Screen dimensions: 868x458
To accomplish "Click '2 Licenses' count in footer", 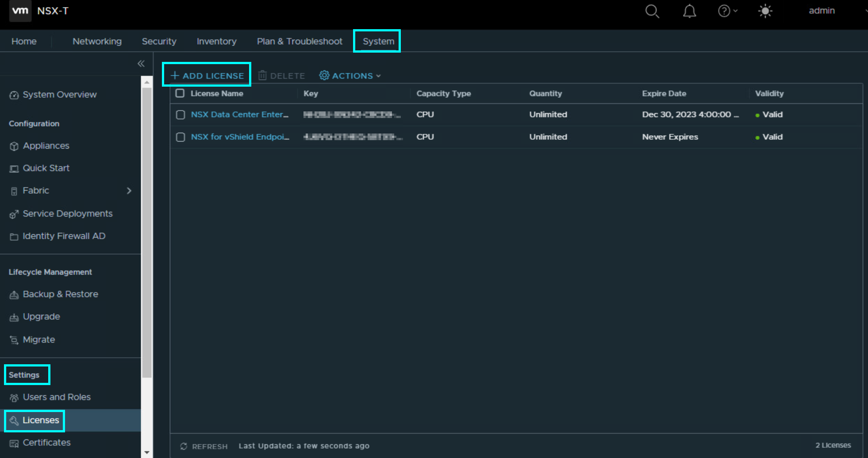I will (833, 445).
